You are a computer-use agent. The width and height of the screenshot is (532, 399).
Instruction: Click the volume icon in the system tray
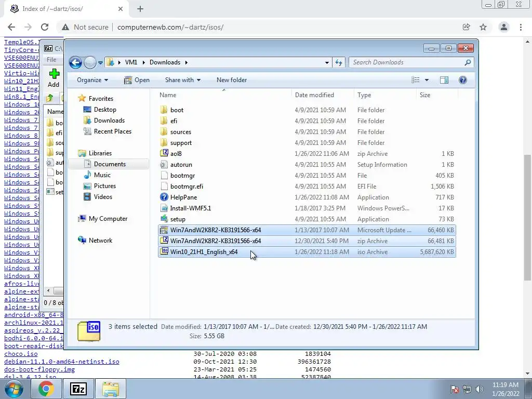480,389
